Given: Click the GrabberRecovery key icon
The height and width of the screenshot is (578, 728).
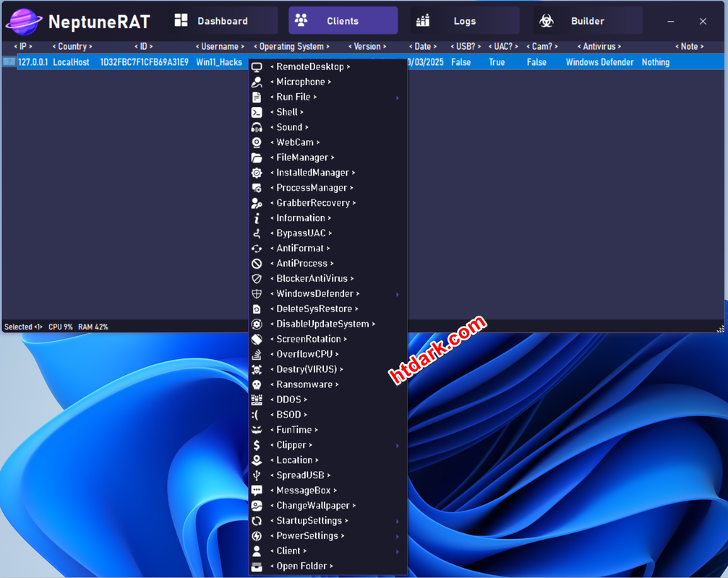Looking at the screenshot, I should pyautogui.click(x=257, y=203).
